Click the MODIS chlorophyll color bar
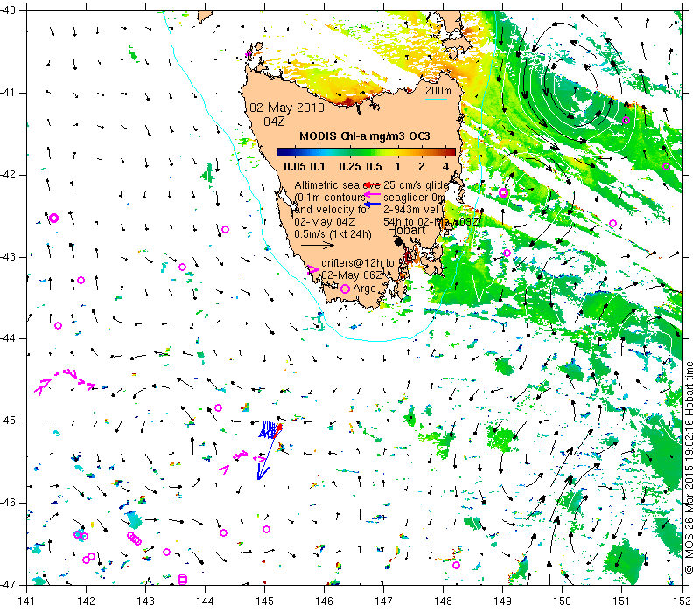Image resolution: width=700 pixels, height=612 pixels. 366,152
